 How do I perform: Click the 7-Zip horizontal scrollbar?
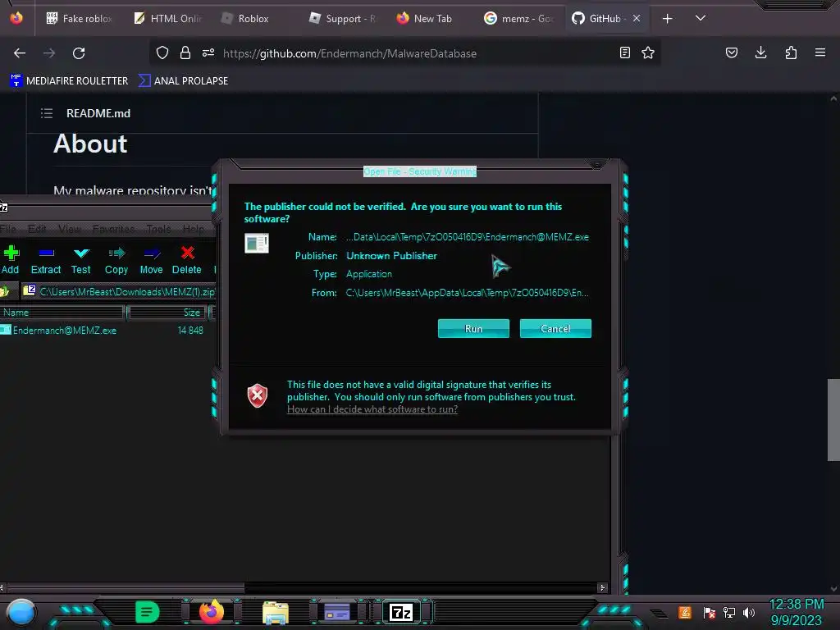pos(125,587)
